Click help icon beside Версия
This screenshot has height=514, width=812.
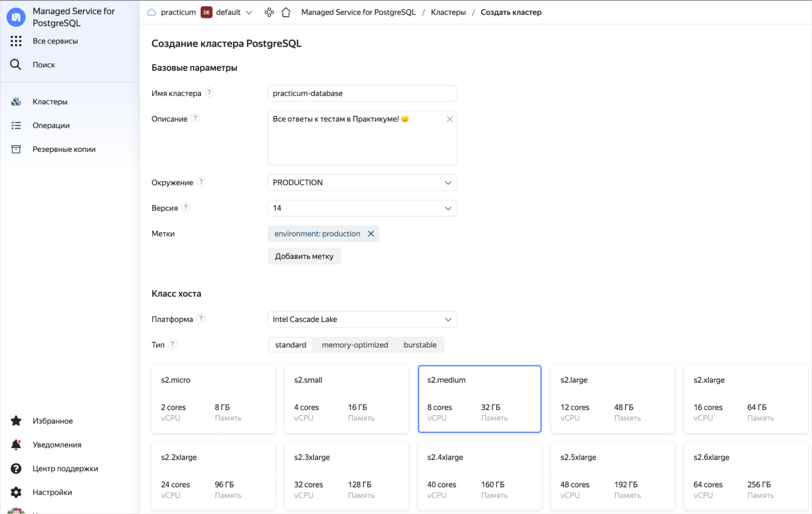(186, 207)
